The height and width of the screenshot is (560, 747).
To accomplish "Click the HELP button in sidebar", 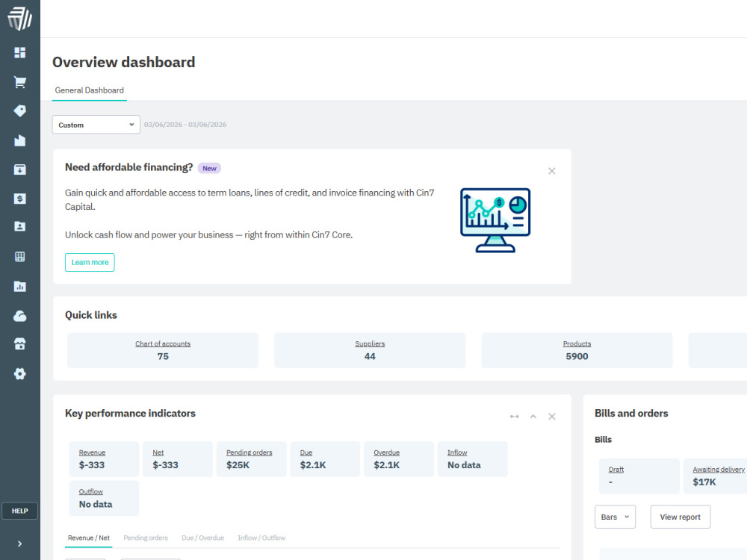I will click(19, 511).
